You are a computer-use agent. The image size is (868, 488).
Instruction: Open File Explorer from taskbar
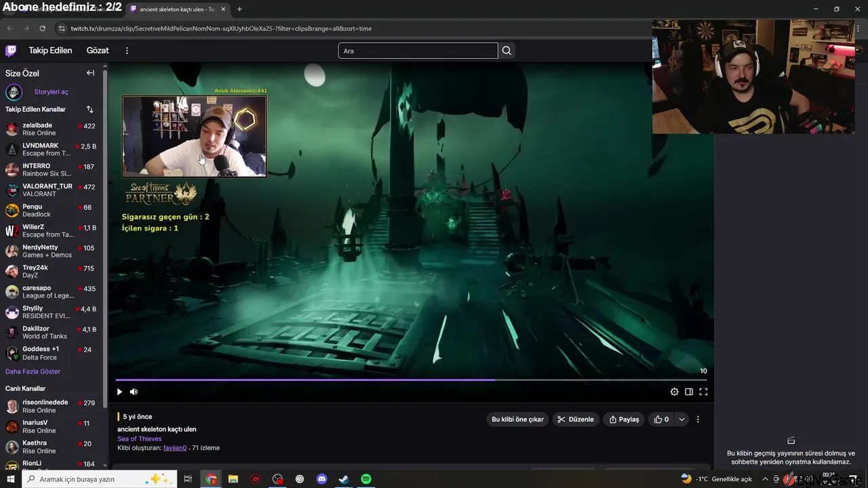pyautogui.click(x=233, y=479)
